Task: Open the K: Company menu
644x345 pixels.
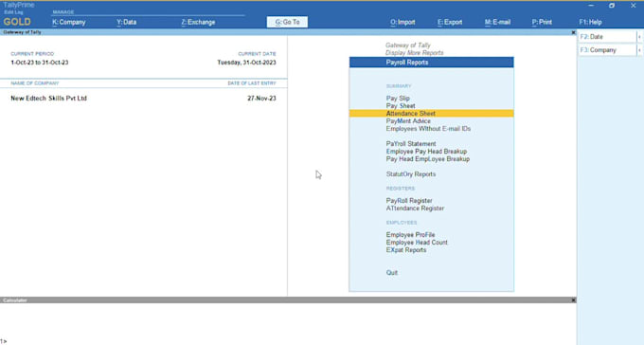Action: pyautogui.click(x=68, y=22)
